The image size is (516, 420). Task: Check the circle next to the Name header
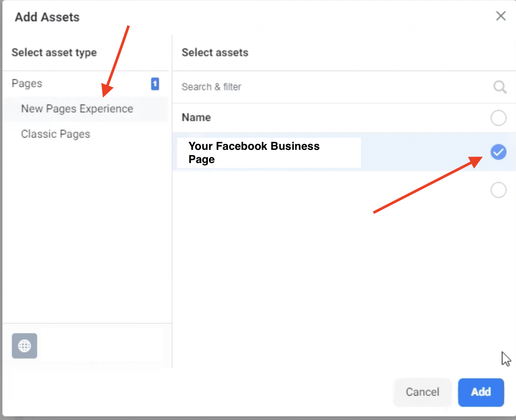click(x=498, y=118)
